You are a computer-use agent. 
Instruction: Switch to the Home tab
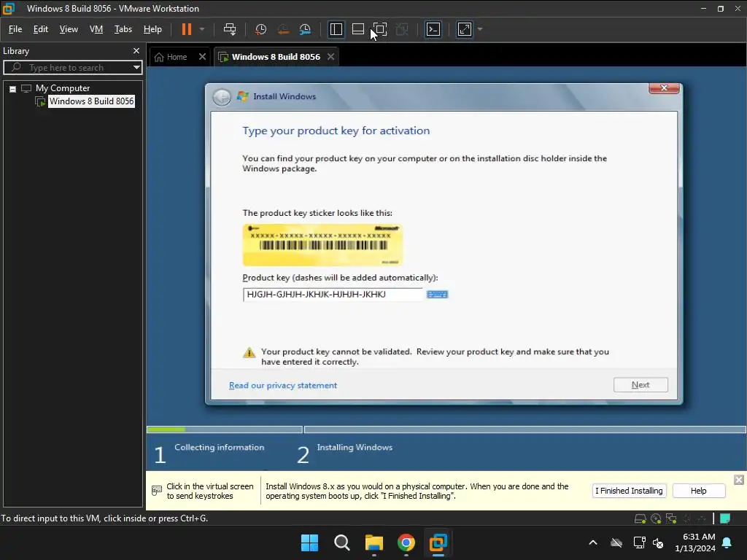171,57
